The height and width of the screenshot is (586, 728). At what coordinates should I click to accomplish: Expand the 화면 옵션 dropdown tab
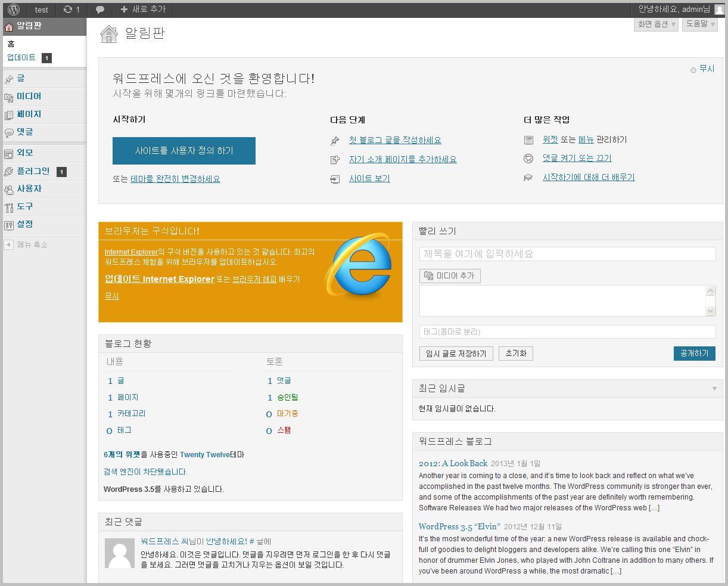click(x=656, y=24)
